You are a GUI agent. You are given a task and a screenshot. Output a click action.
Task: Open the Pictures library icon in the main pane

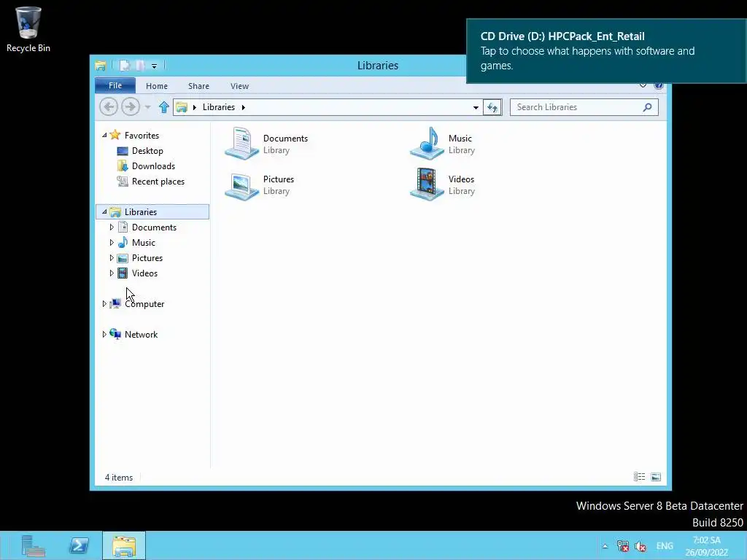241,184
